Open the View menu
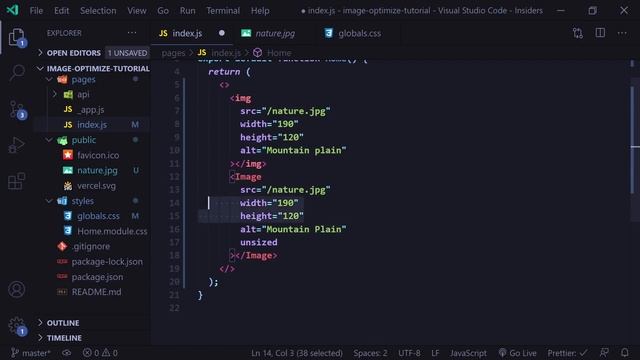This screenshot has height=360, width=640. point(137,11)
